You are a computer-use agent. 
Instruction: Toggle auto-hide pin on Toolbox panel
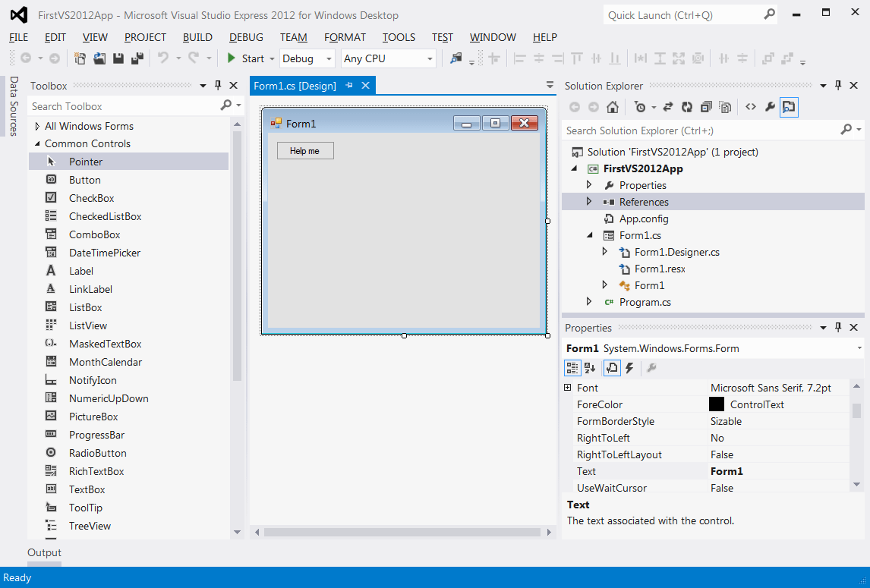[x=218, y=86]
